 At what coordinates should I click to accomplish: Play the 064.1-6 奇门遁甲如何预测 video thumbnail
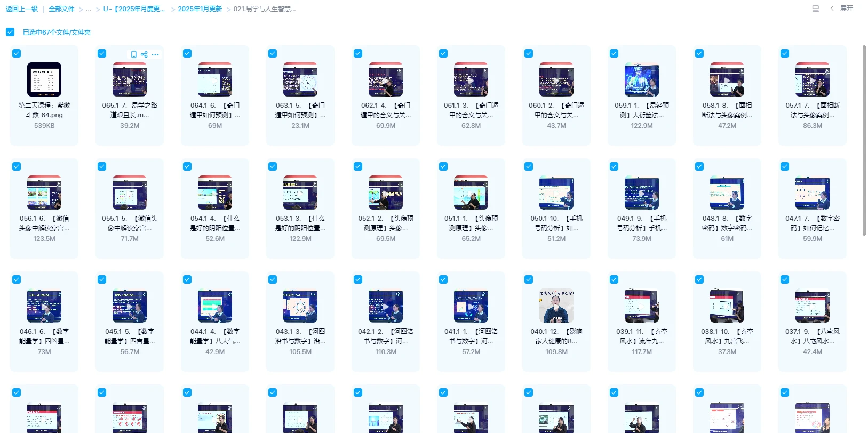click(215, 79)
